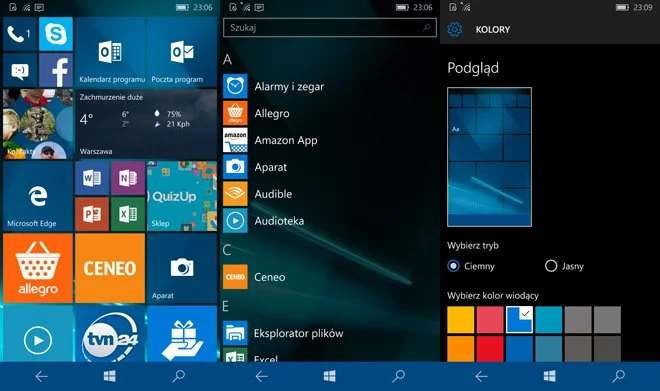Pick the bright red accent swatch
The width and height of the screenshot is (660, 391).
click(x=490, y=348)
